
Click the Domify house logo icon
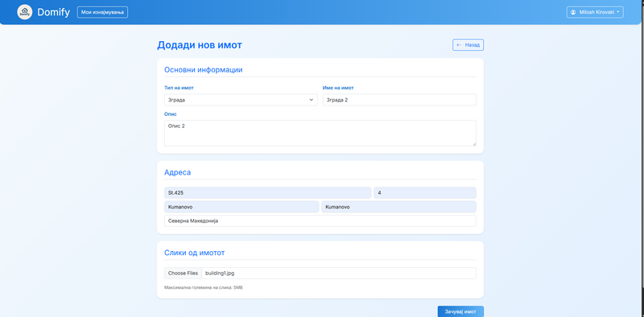[25, 12]
